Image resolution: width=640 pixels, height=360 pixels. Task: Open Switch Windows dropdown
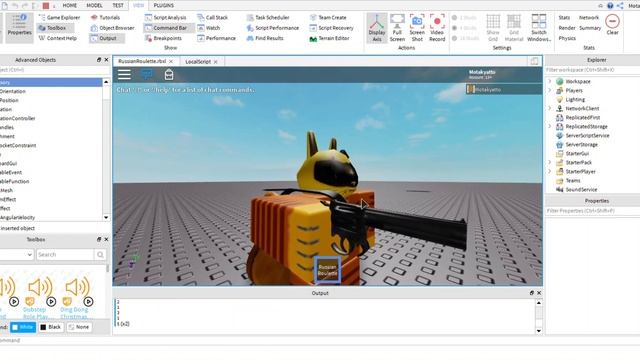pos(539,28)
